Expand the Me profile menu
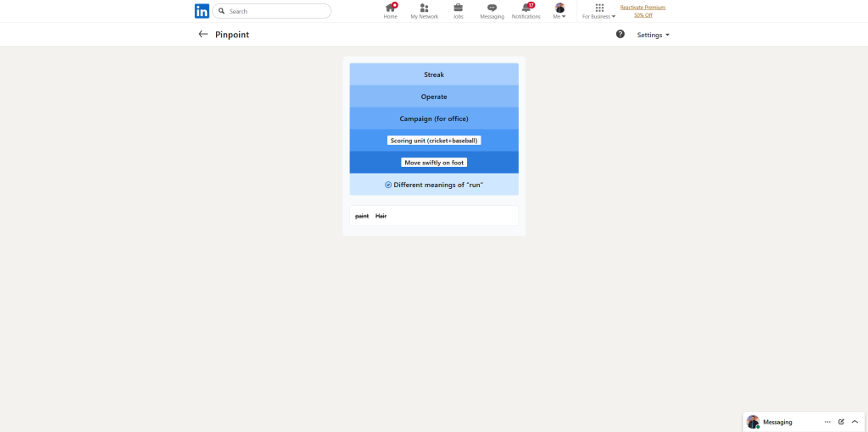 (559, 11)
